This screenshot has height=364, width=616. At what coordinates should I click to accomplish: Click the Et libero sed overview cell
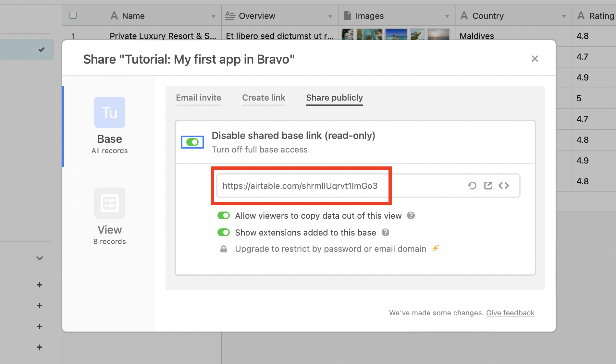pos(280,36)
